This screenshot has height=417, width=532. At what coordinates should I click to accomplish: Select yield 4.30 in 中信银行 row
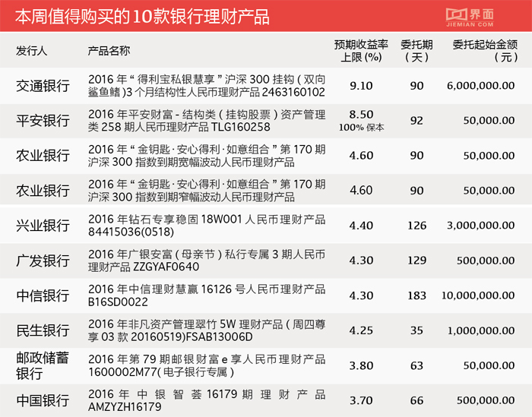coord(361,295)
